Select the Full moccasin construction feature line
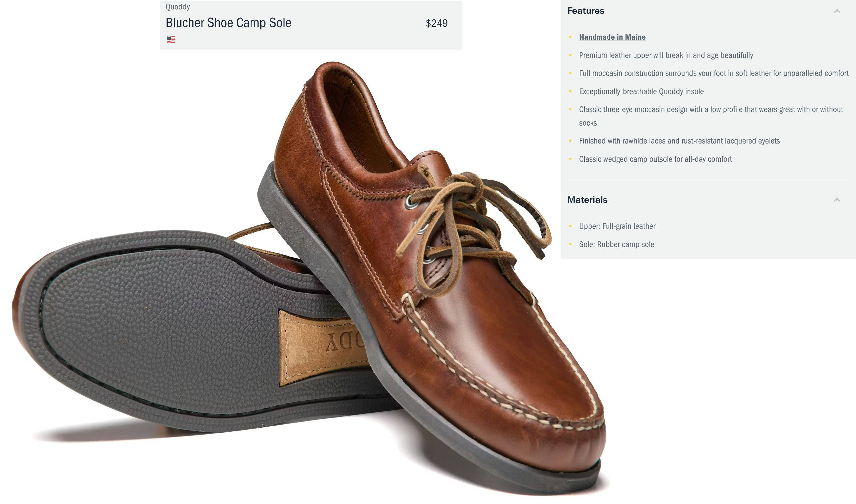856x504 pixels. (x=714, y=73)
